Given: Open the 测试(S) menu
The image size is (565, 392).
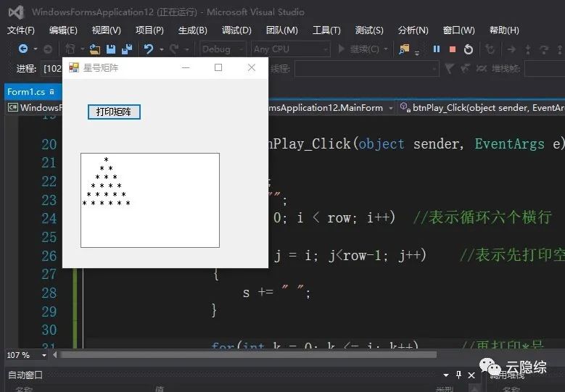Looking at the screenshot, I should pos(369,30).
